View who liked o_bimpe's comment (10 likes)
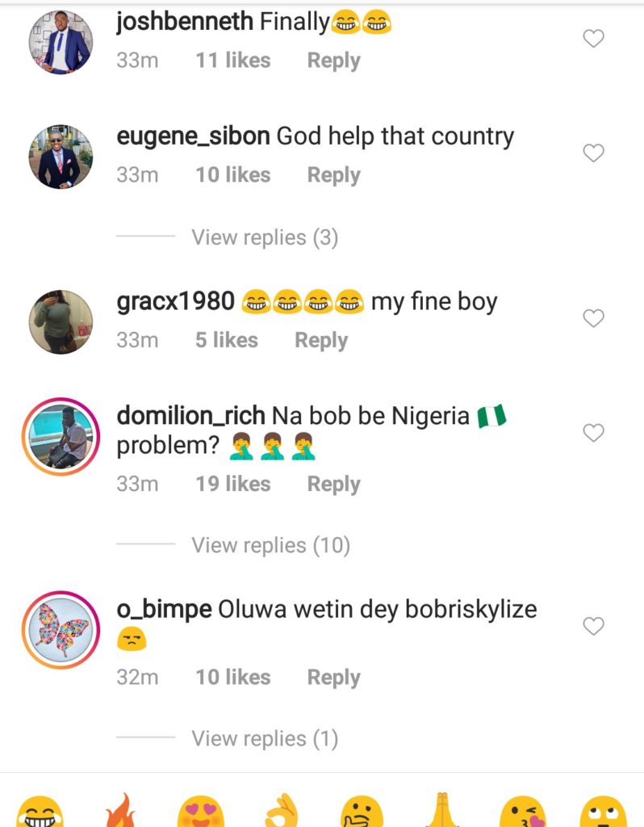The image size is (644, 827). pyautogui.click(x=232, y=678)
